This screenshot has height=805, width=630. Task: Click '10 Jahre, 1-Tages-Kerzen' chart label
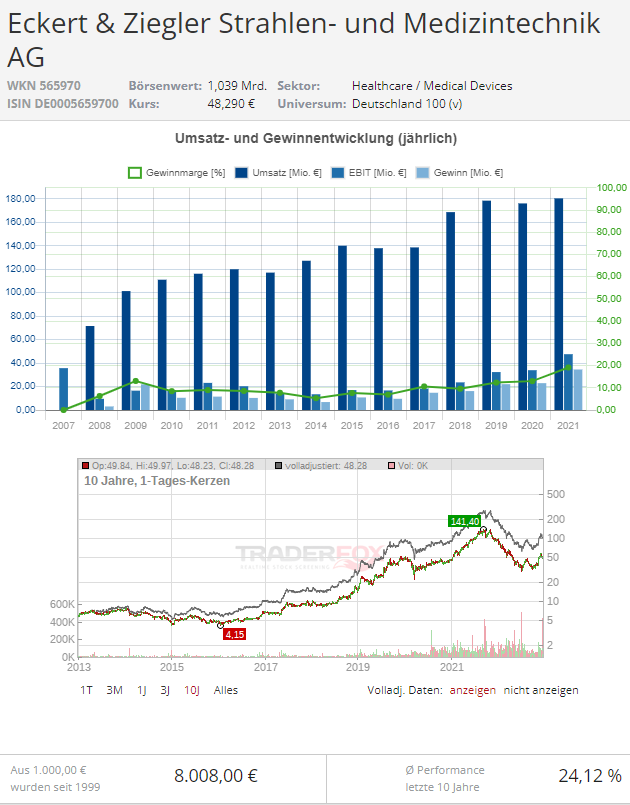[x=157, y=481]
